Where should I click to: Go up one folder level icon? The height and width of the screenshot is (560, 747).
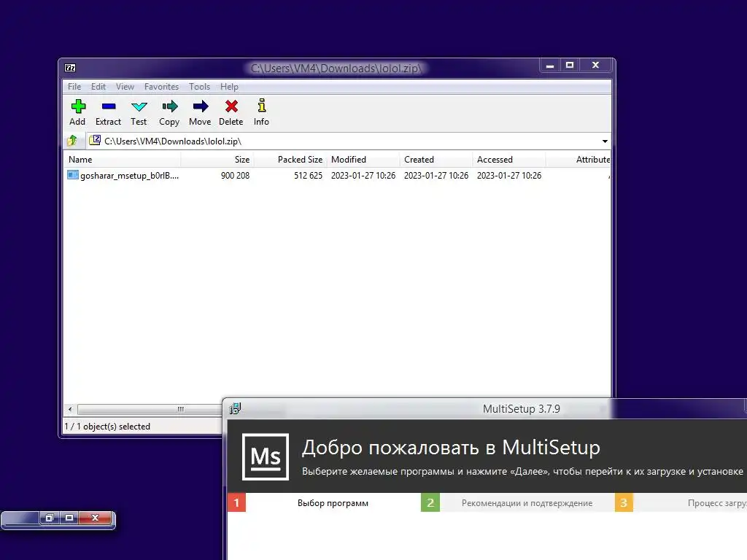72,141
